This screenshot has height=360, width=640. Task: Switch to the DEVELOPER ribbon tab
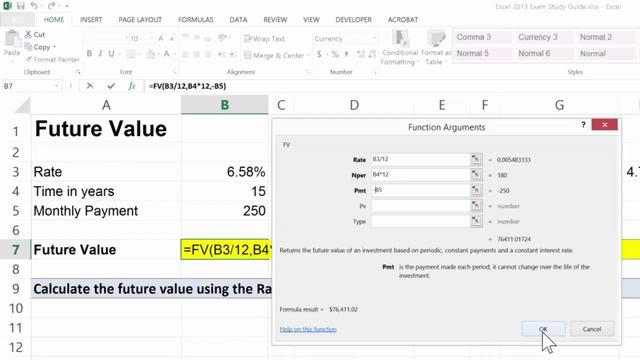click(x=353, y=20)
